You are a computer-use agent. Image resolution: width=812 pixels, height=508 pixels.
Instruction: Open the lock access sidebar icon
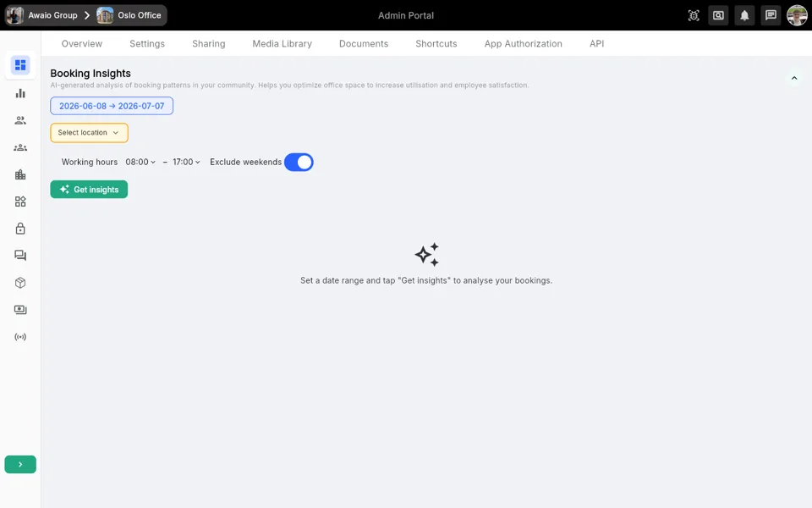tap(20, 229)
